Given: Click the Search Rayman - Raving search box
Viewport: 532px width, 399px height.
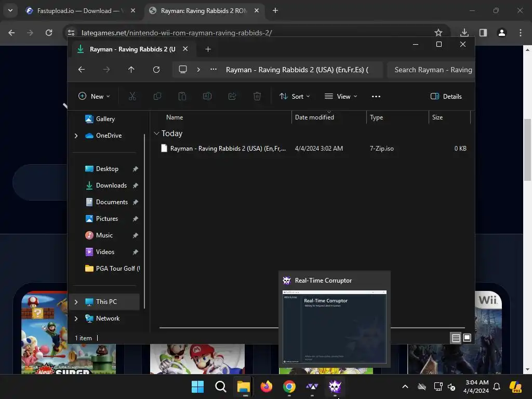Looking at the screenshot, I should 431,70.
